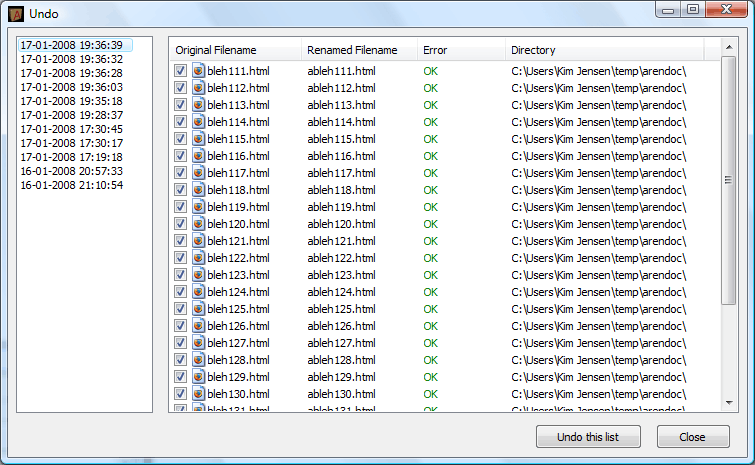The height and width of the screenshot is (465, 755).
Task: Select undo entry 17-01-2008 19:36:32
Action: point(72,59)
